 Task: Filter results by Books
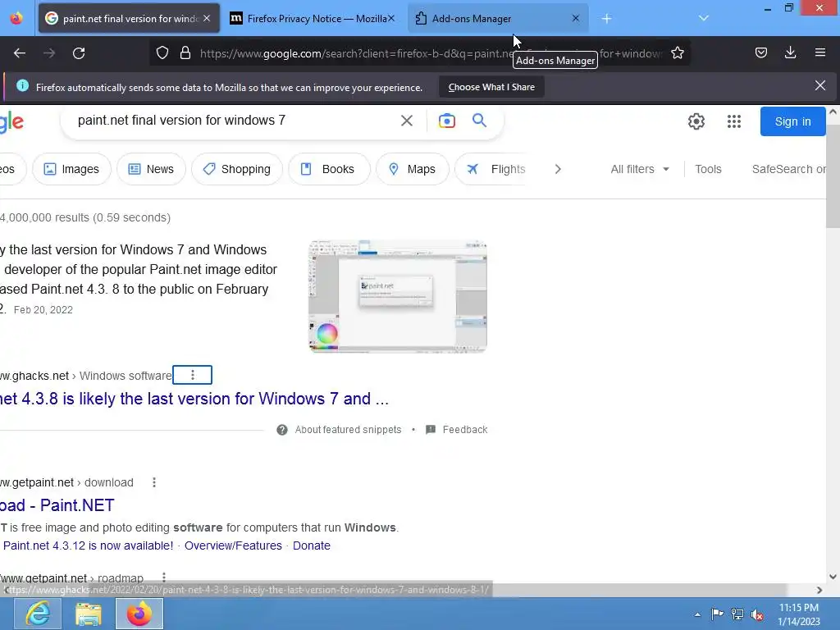tap(329, 169)
